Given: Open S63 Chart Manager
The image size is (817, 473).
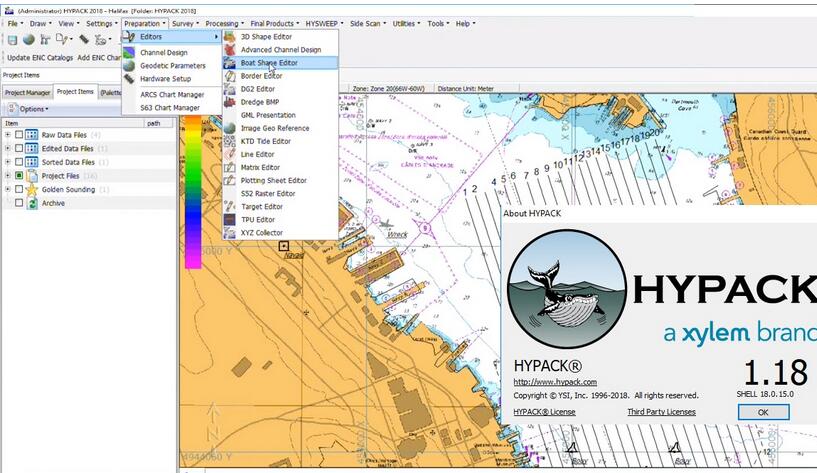Looking at the screenshot, I should coord(171,107).
